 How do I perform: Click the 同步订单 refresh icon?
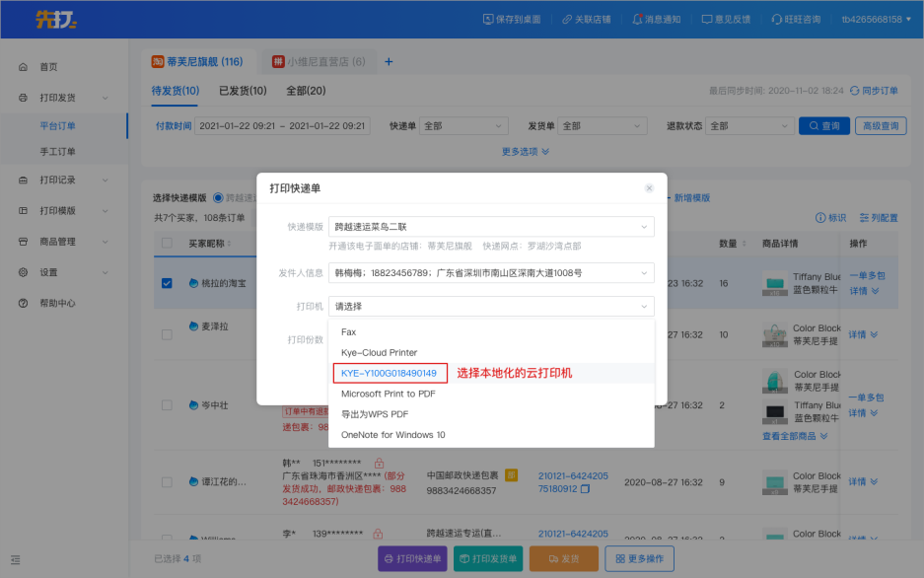(x=854, y=91)
